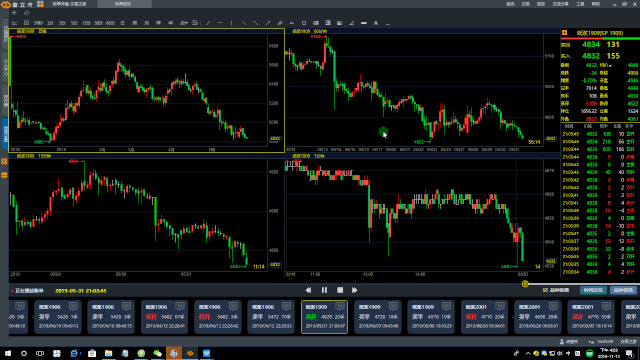Image resolution: width=640 pixels, height=360 pixels.
Task: Open the 工具 menu
Action: pyautogui.click(x=580, y=4)
